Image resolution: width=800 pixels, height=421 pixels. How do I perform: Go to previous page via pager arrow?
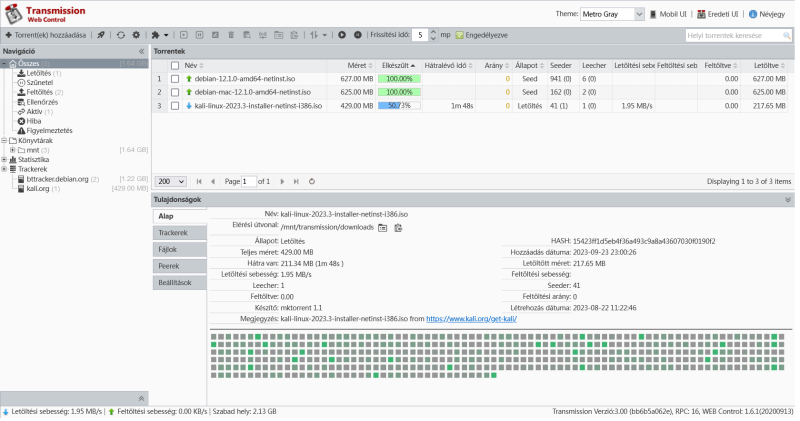click(x=213, y=182)
